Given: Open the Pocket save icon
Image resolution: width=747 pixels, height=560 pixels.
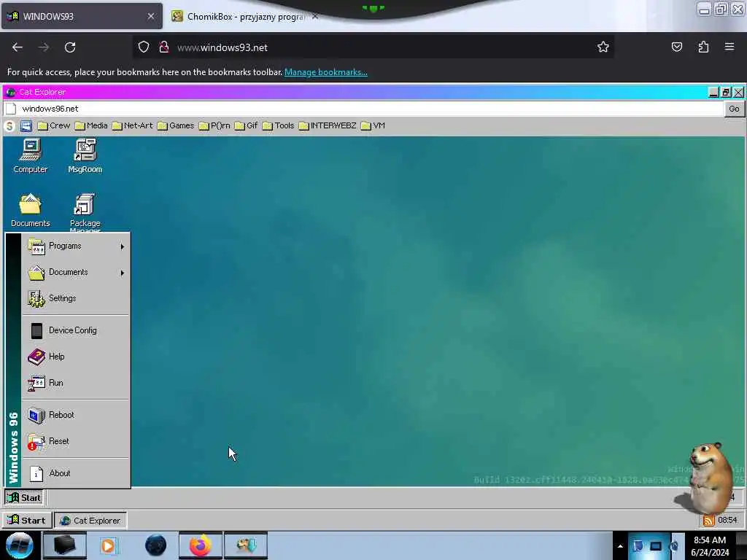Looking at the screenshot, I should click(x=676, y=47).
